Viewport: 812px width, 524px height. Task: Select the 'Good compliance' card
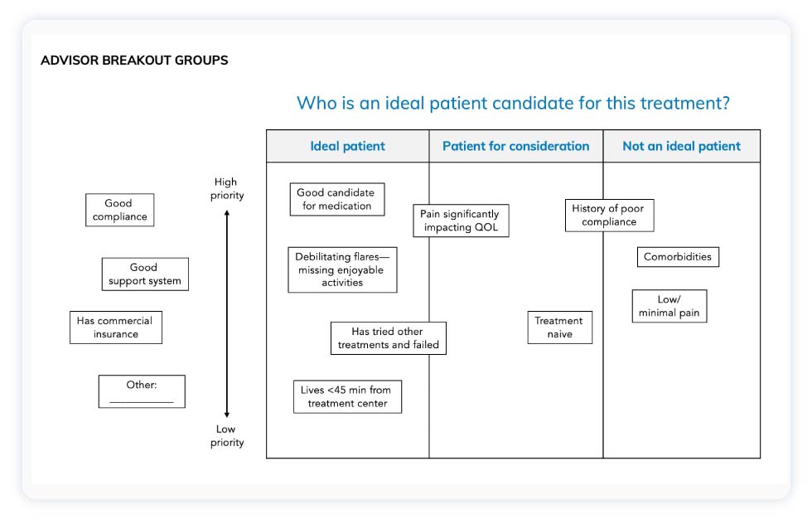point(119,210)
